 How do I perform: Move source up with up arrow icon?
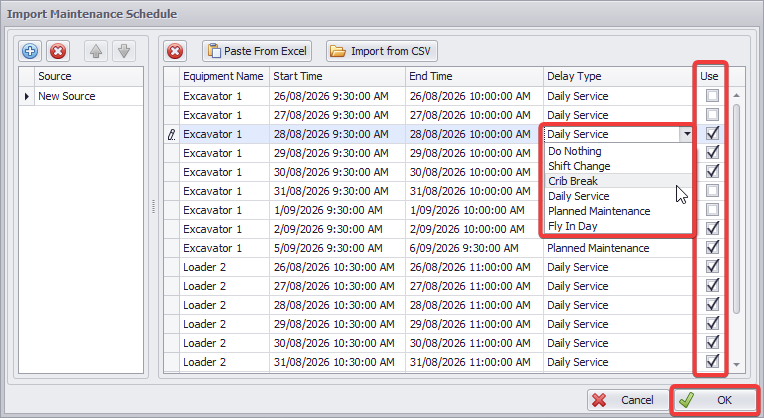[x=96, y=51]
